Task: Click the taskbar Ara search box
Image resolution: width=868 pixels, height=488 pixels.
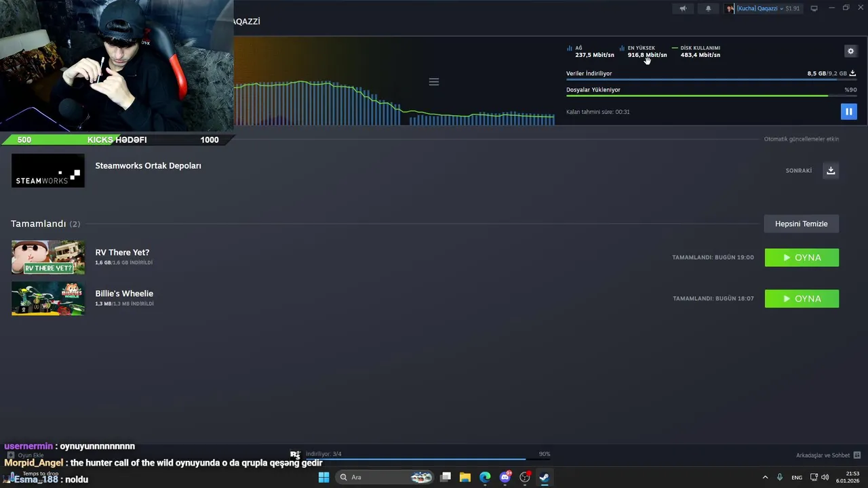Action: pos(385,477)
